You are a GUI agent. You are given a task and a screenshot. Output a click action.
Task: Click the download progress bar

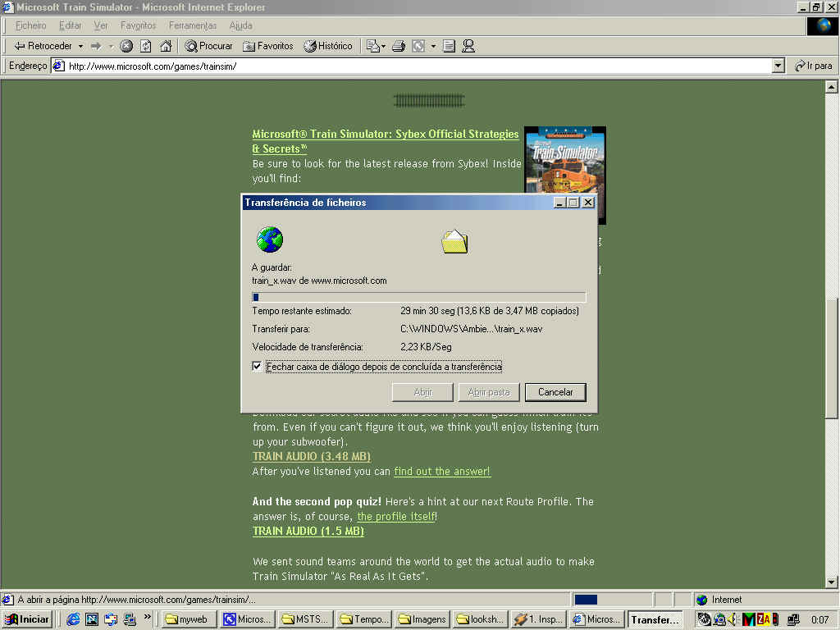pyautogui.click(x=419, y=297)
